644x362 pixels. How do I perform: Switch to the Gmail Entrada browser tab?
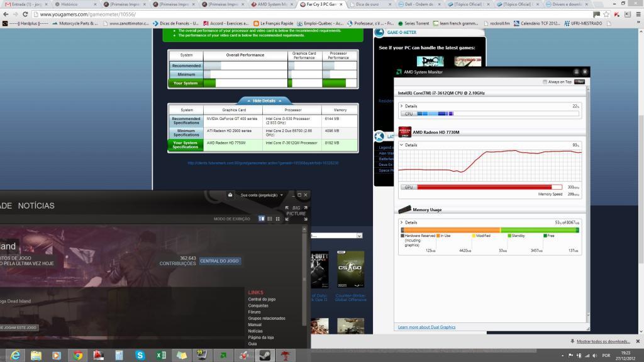click(x=25, y=4)
